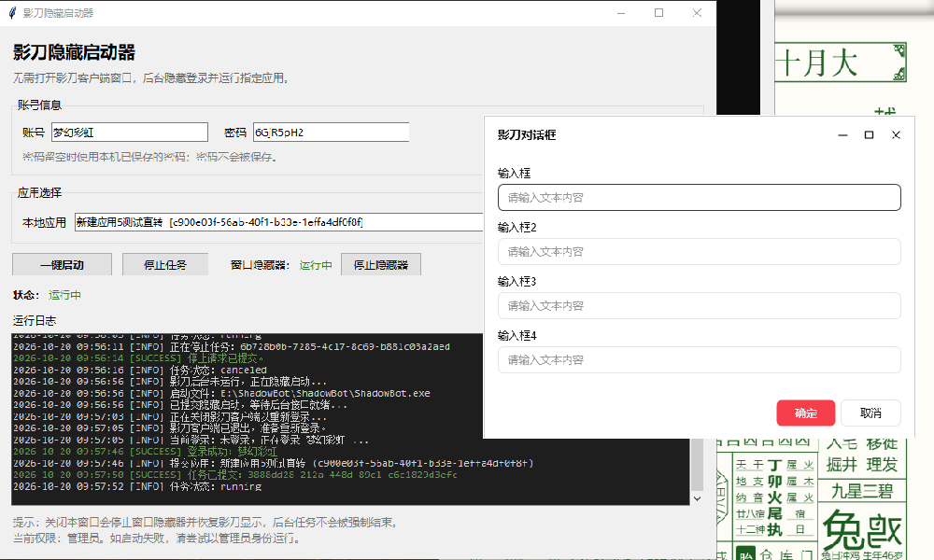Click 掘井 理发 in the calendar window
This screenshot has height=560, width=934.
pyautogui.click(x=862, y=464)
